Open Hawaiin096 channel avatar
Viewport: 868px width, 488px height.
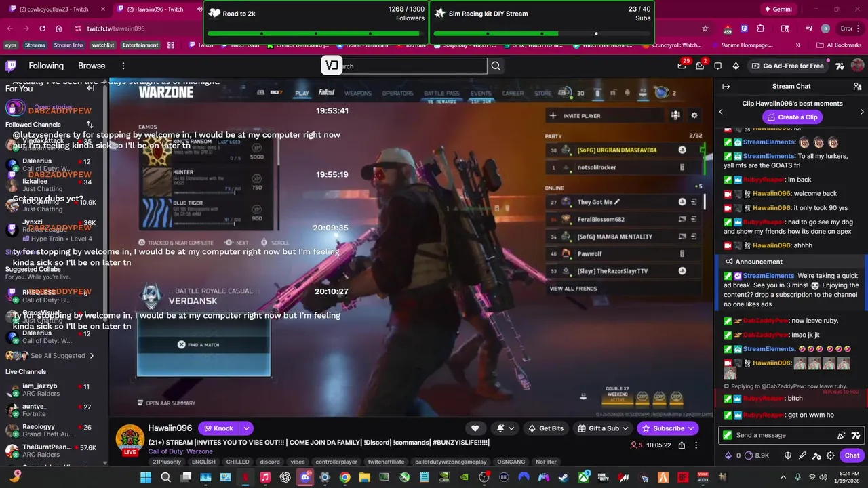(130, 439)
